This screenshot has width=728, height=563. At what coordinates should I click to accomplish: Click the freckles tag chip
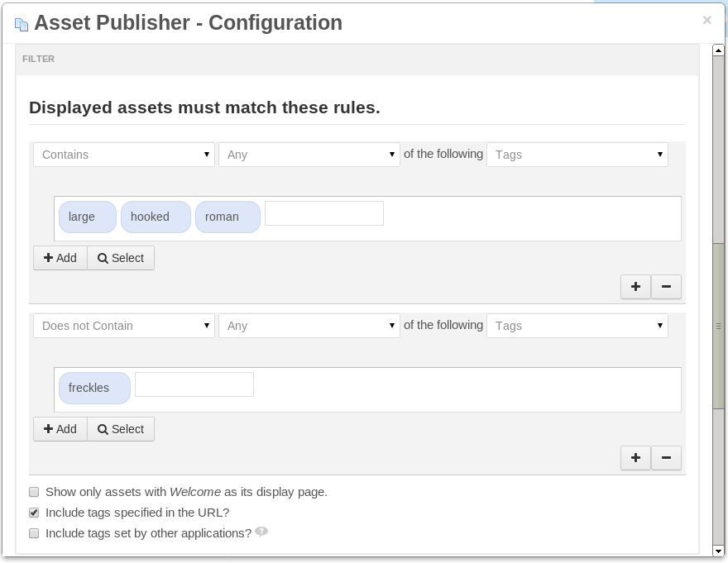(94, 388)
